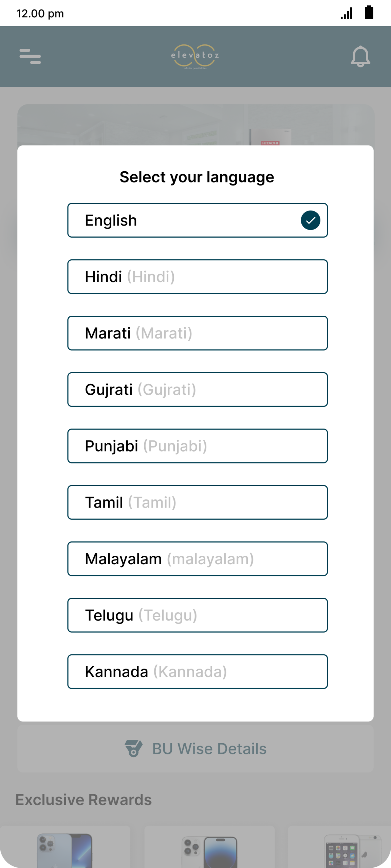Image resolution: width=391 pixels, height=868 pixels.
Task: Toggle the English selected checkmark
Action: click(x=310, y=220)
